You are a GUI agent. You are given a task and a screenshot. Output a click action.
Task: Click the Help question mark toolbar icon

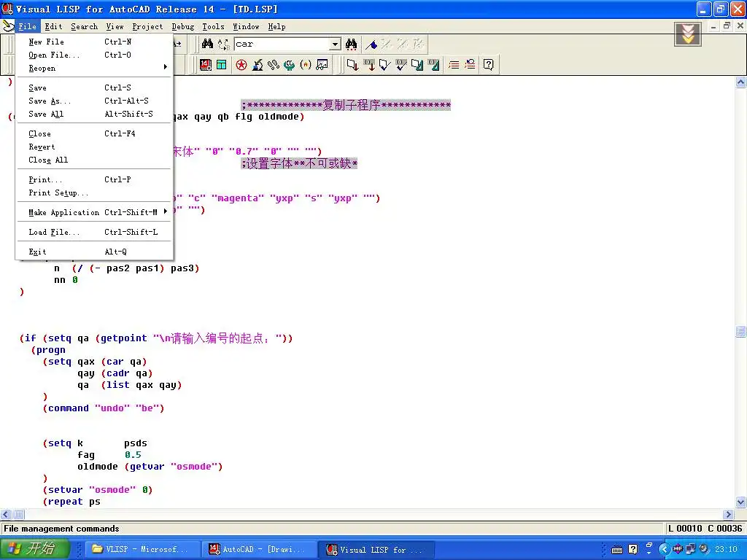point(489,65)
